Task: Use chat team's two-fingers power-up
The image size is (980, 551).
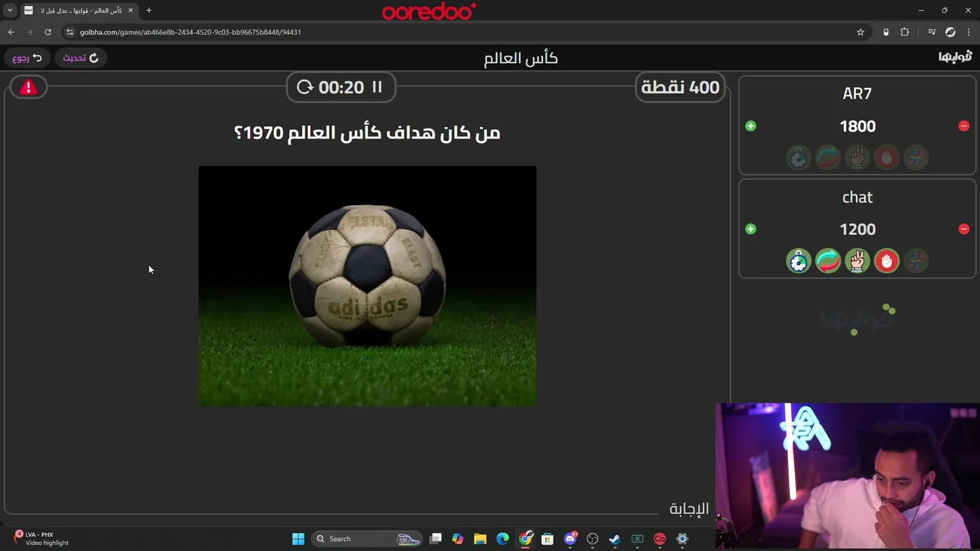Action: tap(857, 261)
